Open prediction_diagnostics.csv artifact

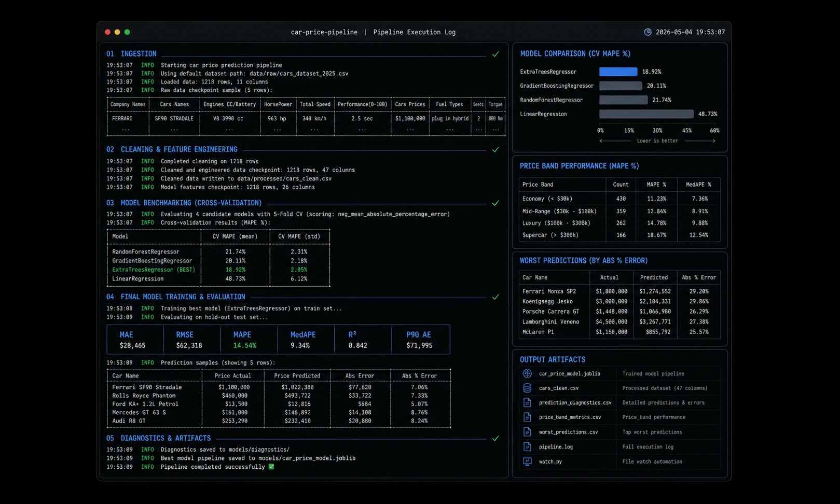coord(575,402)
